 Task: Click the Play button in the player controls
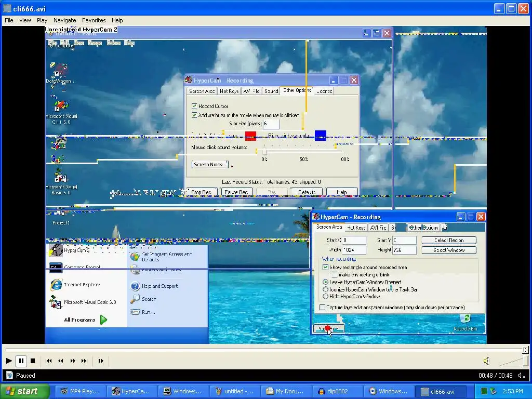9,361
